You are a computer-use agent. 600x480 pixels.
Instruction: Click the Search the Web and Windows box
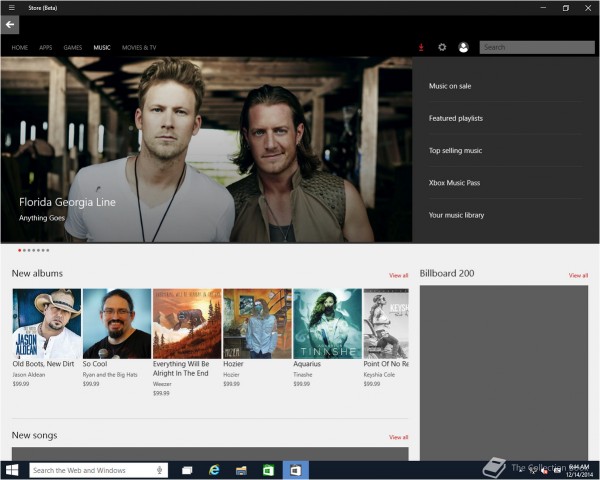click(x=98, y=470)
